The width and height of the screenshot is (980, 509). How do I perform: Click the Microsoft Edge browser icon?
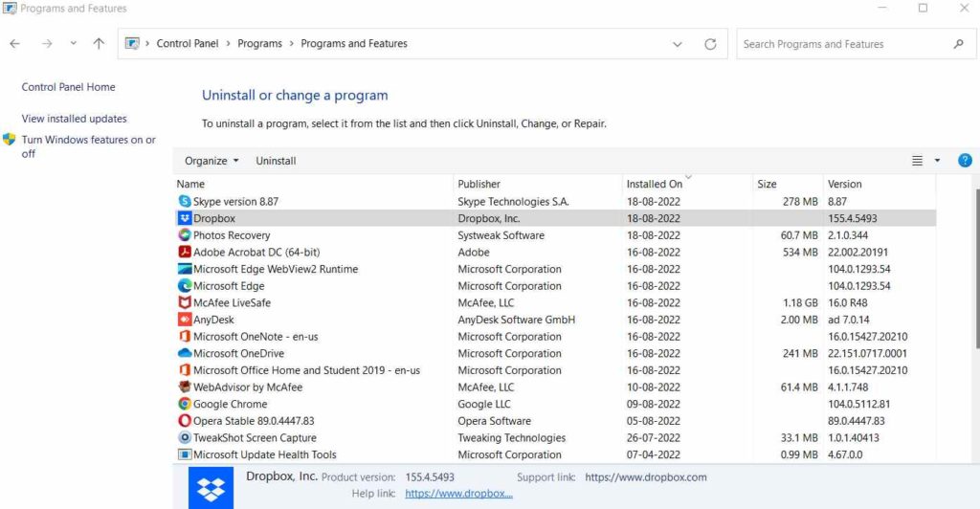click(x=185, y=285)
